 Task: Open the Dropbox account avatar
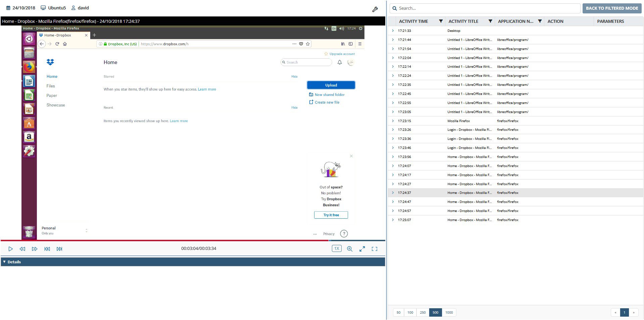[x=351, y=62]
